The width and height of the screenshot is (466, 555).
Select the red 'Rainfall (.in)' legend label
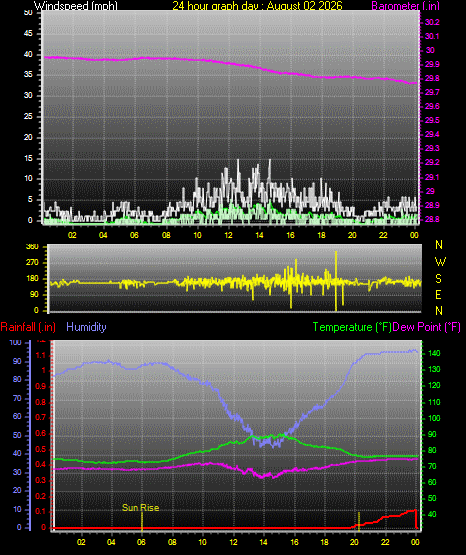[28, 327]
